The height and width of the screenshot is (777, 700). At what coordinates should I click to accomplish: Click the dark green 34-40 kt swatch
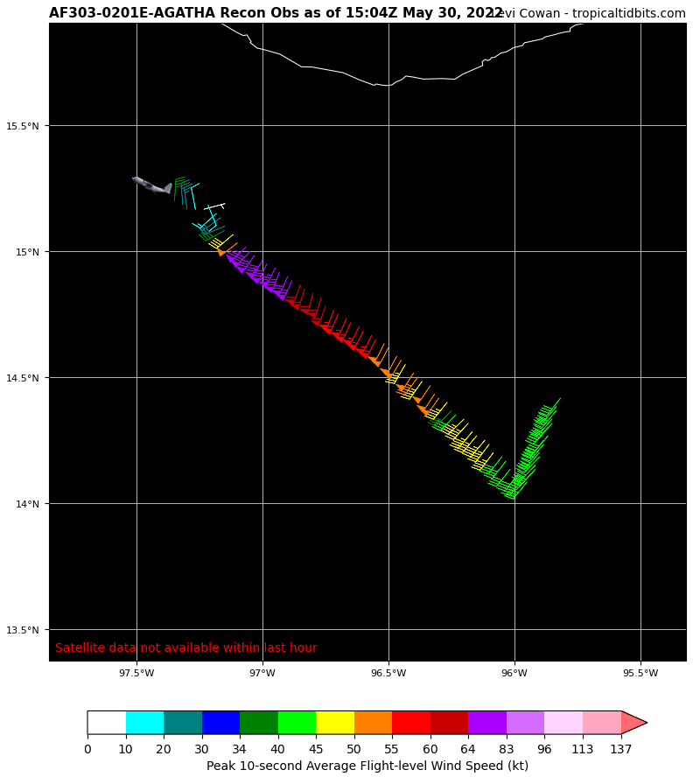click(259, 722)
